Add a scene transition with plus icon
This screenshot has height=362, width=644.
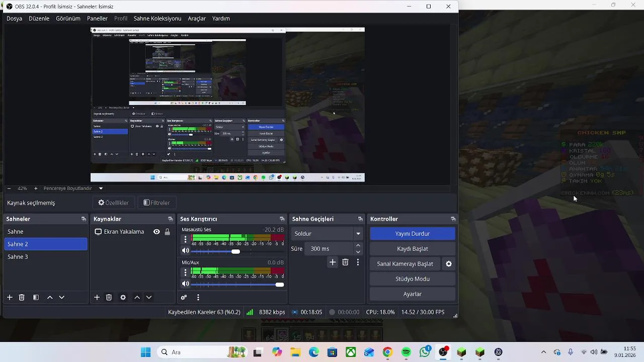(x=333, y=262)
